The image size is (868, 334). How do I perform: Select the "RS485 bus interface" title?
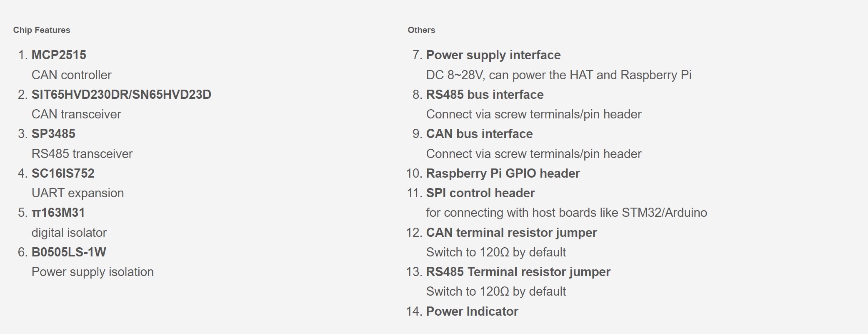[485, 95]
